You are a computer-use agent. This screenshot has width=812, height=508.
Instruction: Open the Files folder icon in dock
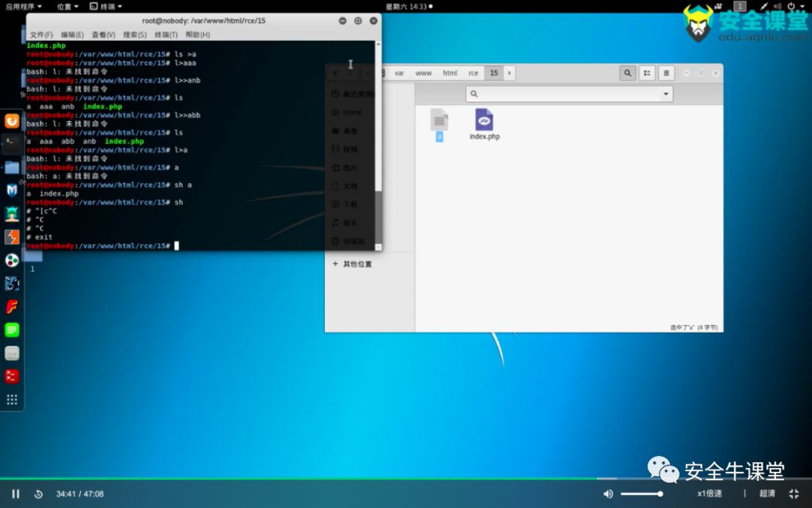click(x=11, y=167)
